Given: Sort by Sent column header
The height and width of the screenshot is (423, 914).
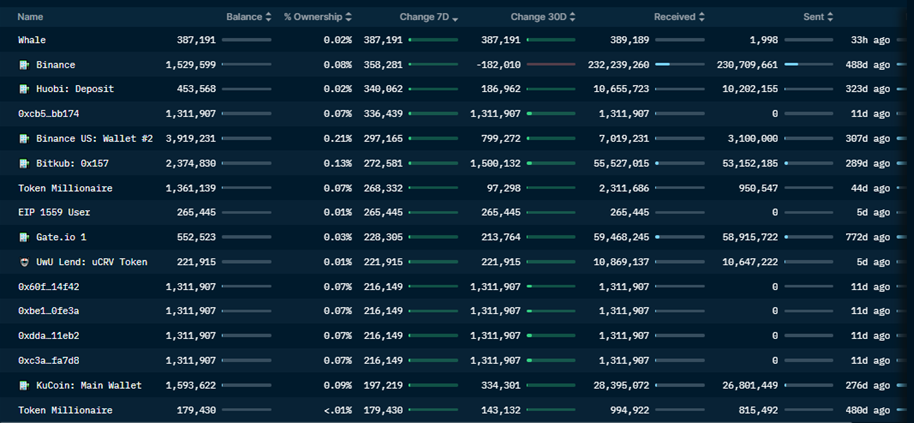Looking at the screenshot, I should pyautogui.click(x=818, y=17).
